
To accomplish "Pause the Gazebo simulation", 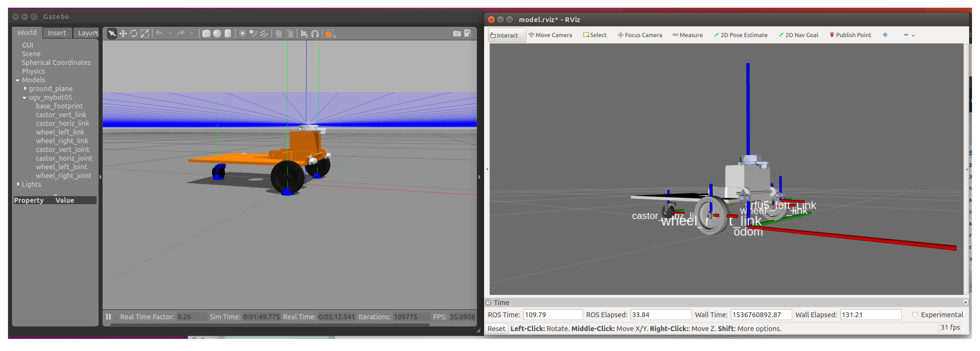I will (108, 317).
